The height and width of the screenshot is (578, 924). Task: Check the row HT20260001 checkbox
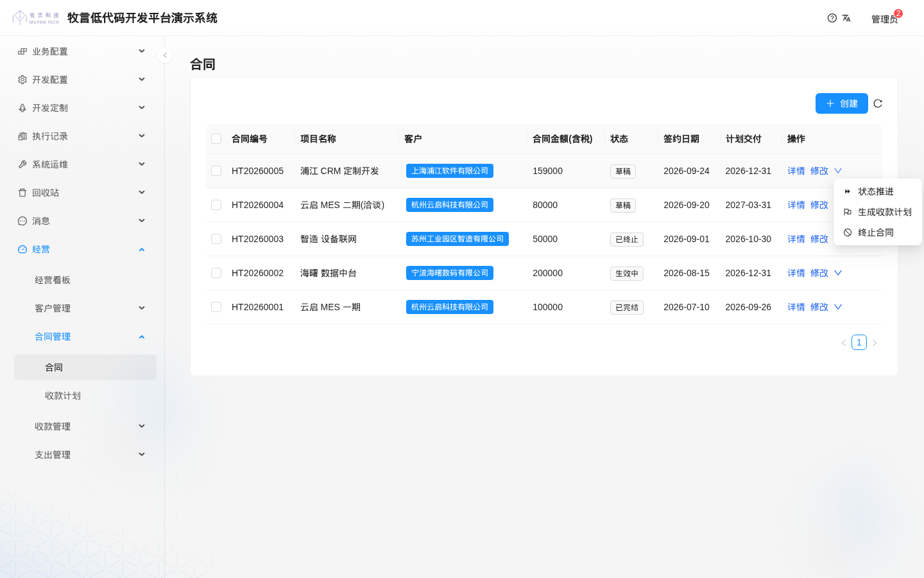point(216,307)
